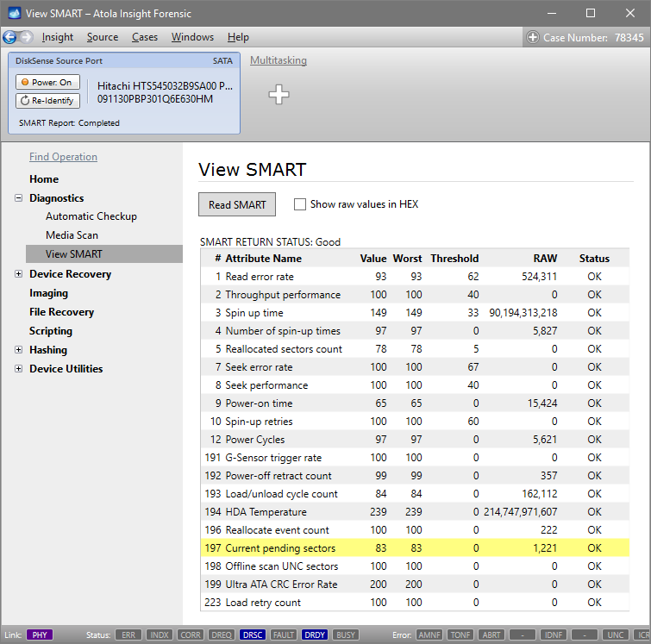Click the Re-Identify button
651x644 pixels.
[x=47, y=101]
